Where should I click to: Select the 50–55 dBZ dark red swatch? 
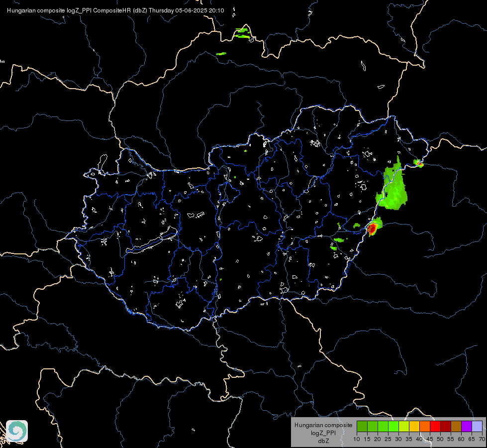pos(446,427)
